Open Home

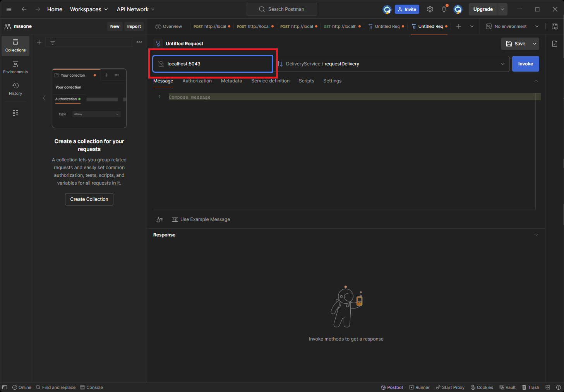[55, 9]
